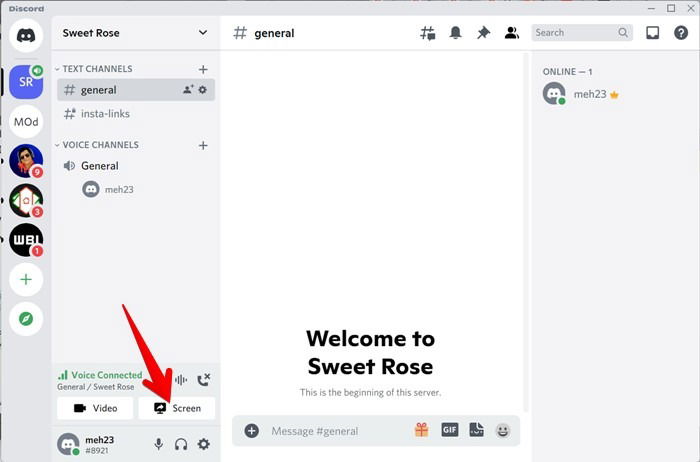Explore public servers compass icon
This screenshot has height=462, width=700.
click(26, 319)
